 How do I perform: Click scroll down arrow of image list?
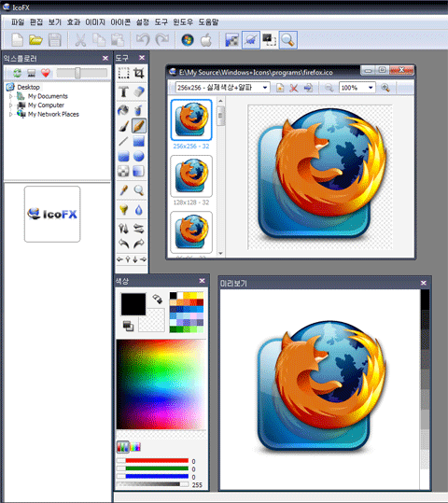pos(220,253)
